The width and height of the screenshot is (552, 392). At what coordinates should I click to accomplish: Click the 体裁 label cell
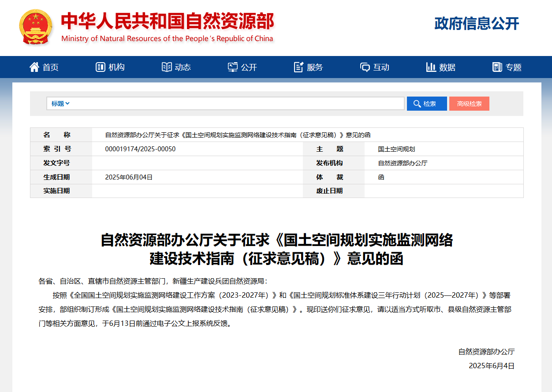tap(334, 177)
